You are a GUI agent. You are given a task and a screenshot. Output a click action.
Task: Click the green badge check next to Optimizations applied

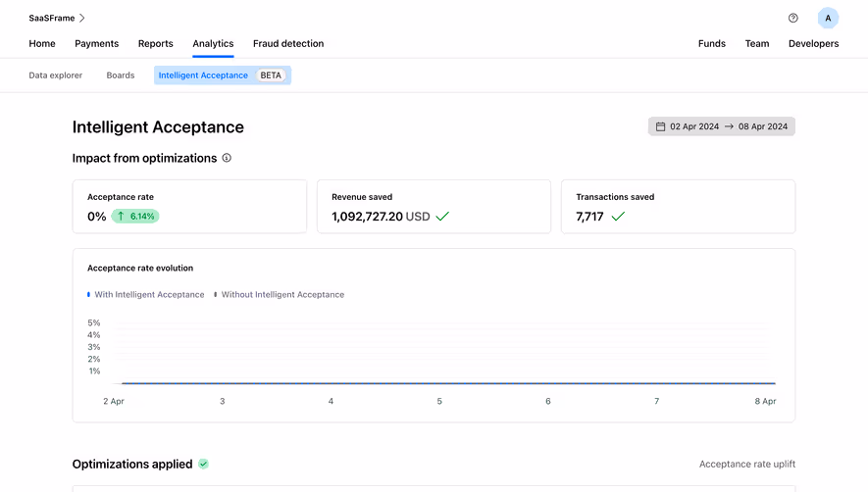tap(204, 464)
